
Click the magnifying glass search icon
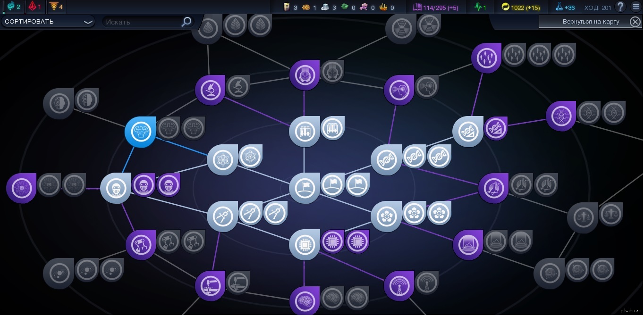(x=186, y=22)
